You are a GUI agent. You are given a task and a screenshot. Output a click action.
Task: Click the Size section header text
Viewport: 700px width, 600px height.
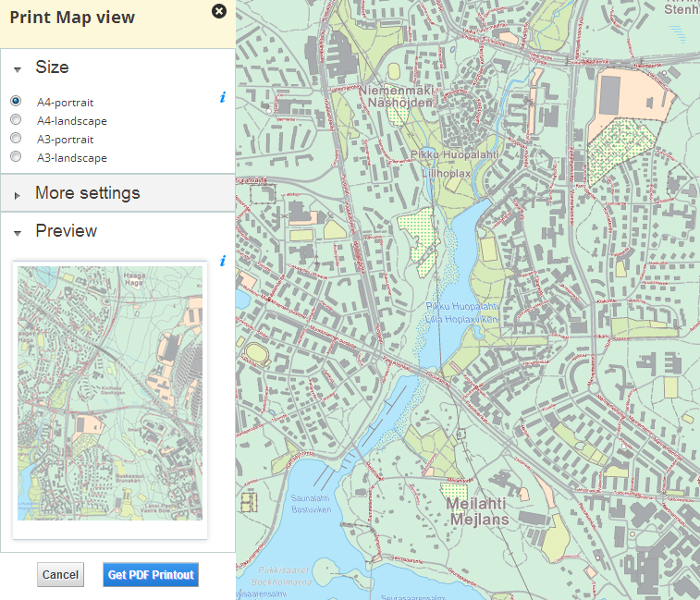pos(52,67)
